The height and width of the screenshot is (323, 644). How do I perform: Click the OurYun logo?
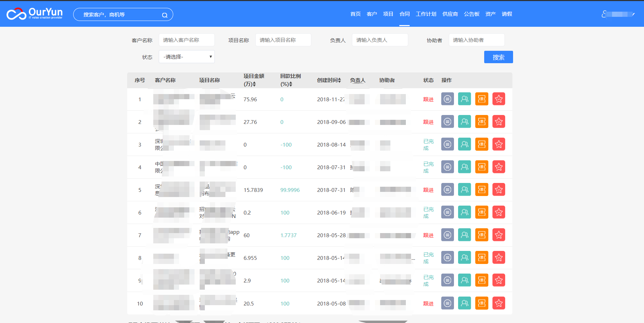tap(35, 14)
